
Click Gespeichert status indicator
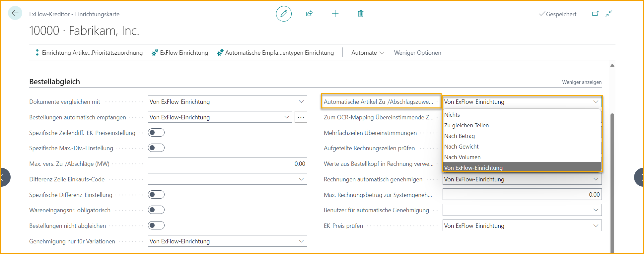point(557,14)
